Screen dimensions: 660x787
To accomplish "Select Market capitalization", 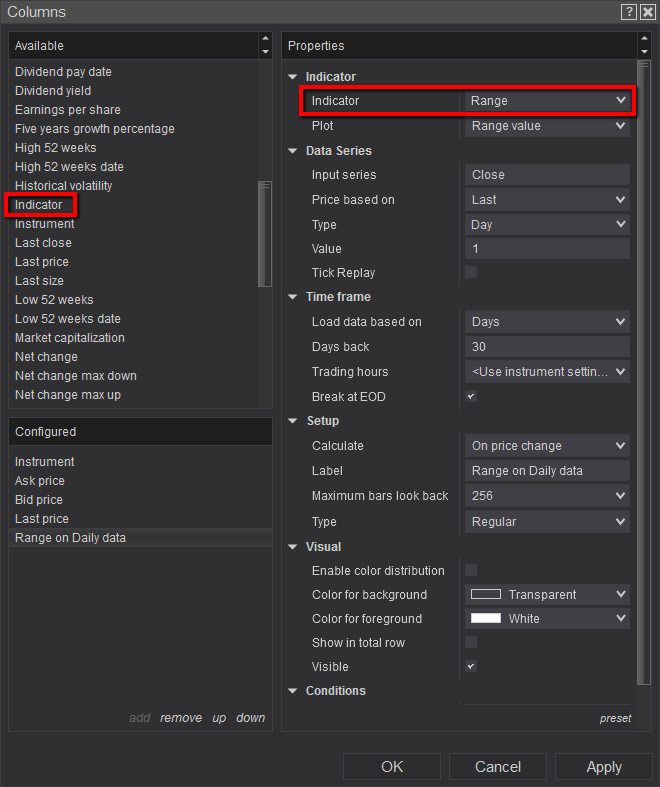I will [x=70, y=338].
